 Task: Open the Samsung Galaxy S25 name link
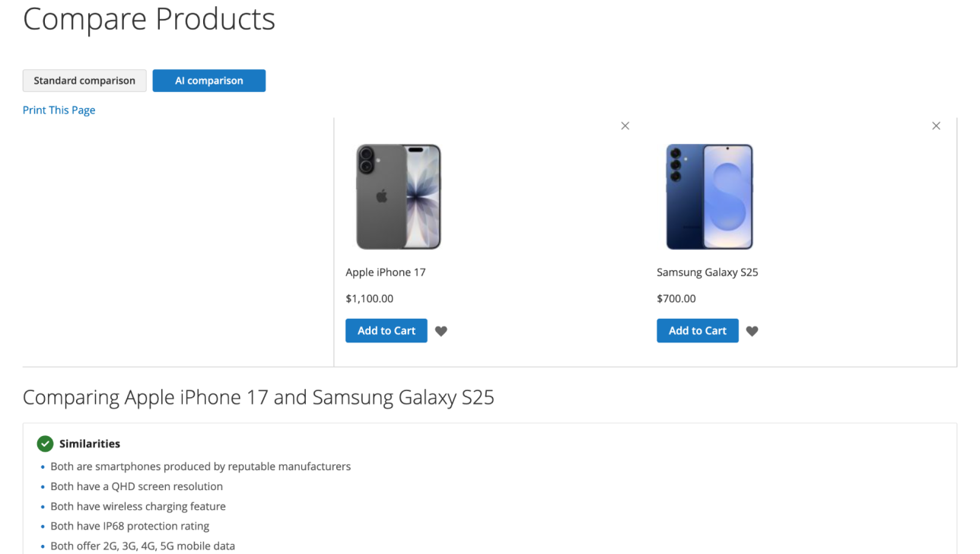click(708, 272)
